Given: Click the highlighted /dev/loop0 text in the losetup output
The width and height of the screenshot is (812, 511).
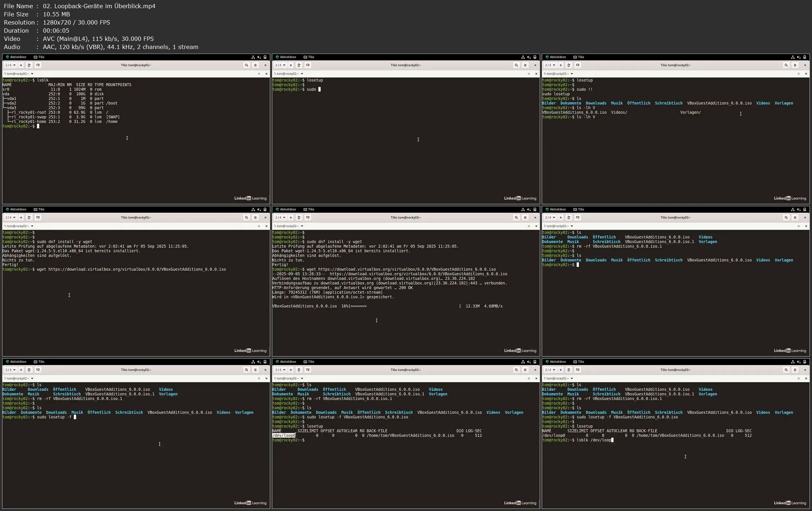Looking at the screenshot, I should point(284,436).
